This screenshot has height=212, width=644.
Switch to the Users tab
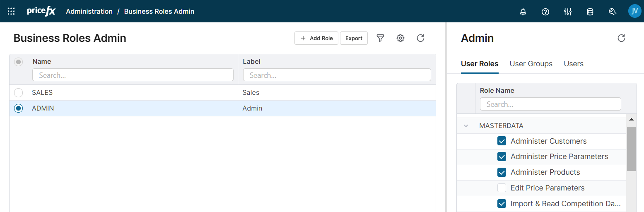(574, 64)
